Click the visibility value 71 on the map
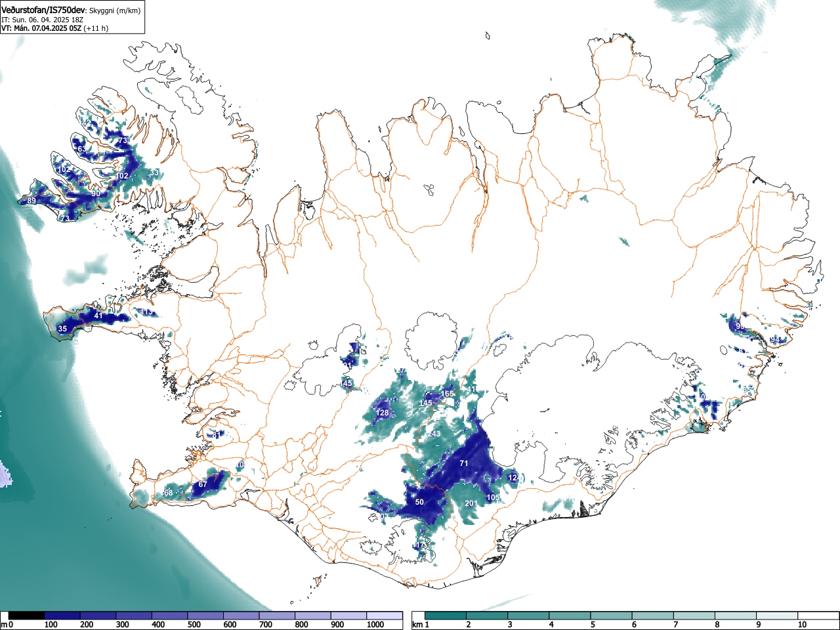Viewport: 840px width, 630px height. coord(464,463)
